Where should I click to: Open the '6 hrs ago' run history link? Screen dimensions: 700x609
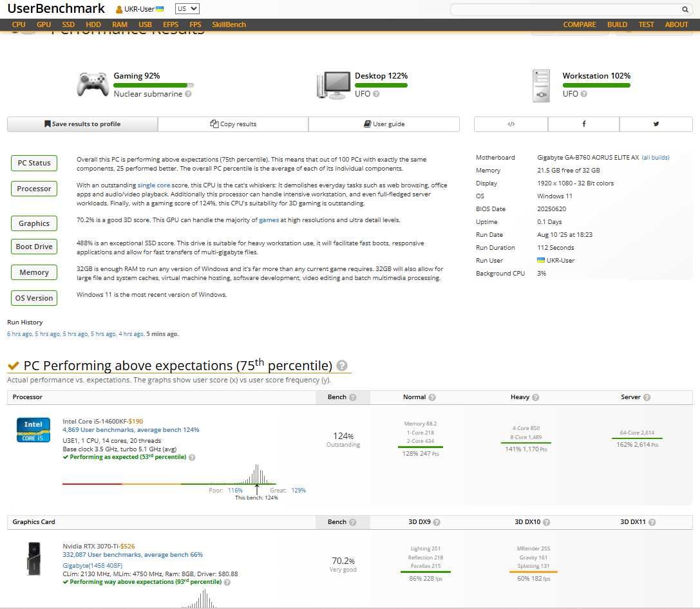20,333
